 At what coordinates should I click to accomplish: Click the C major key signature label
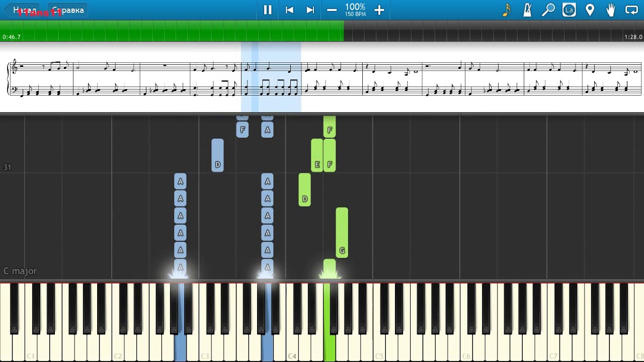(20, 271)
